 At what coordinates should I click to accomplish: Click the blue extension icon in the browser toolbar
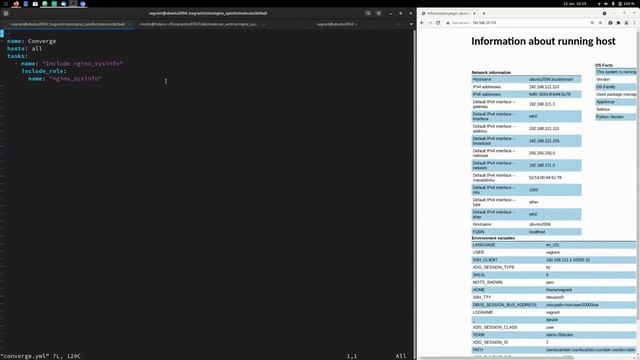(610, 23)
